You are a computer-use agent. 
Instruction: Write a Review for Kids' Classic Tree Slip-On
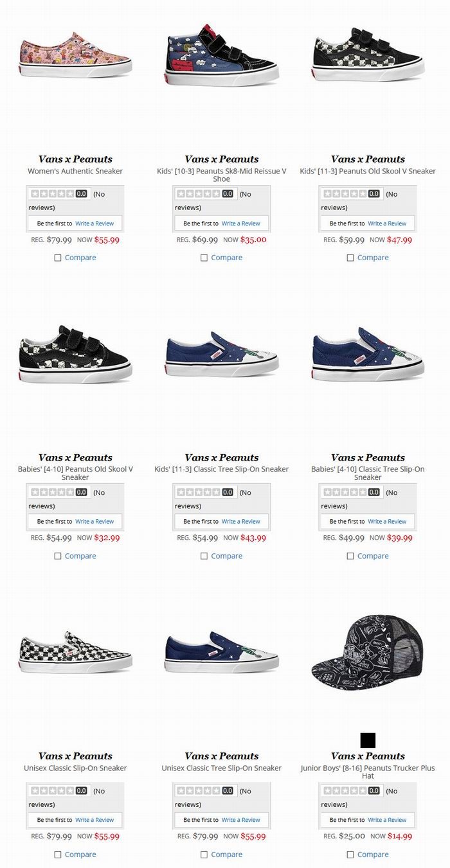pos(241,522)
